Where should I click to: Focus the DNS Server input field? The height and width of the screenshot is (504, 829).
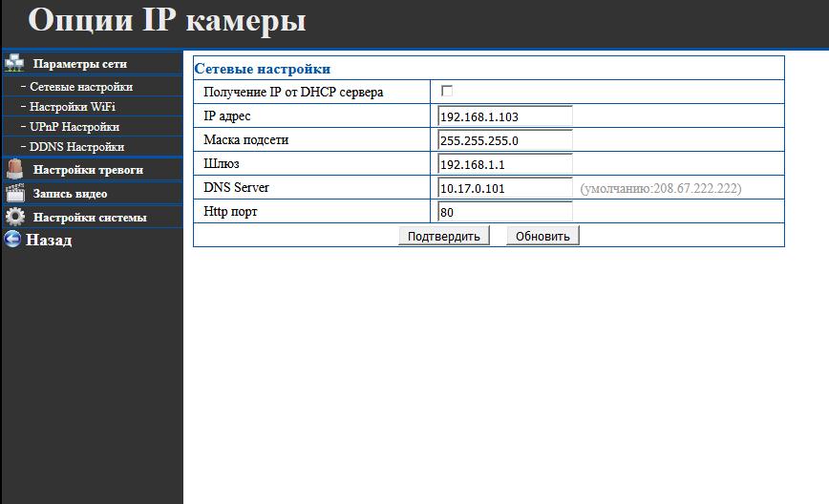[504, 188]
